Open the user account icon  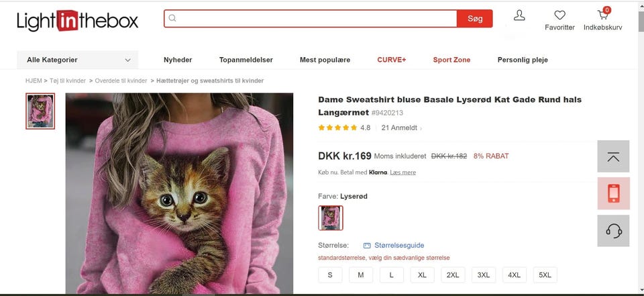(x=519, y=15)
